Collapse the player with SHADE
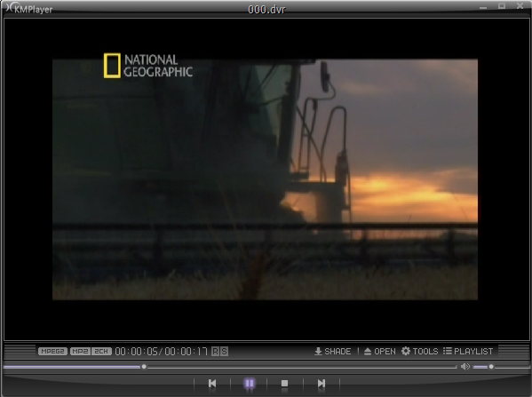532x397 pixels. coord(333,351)
